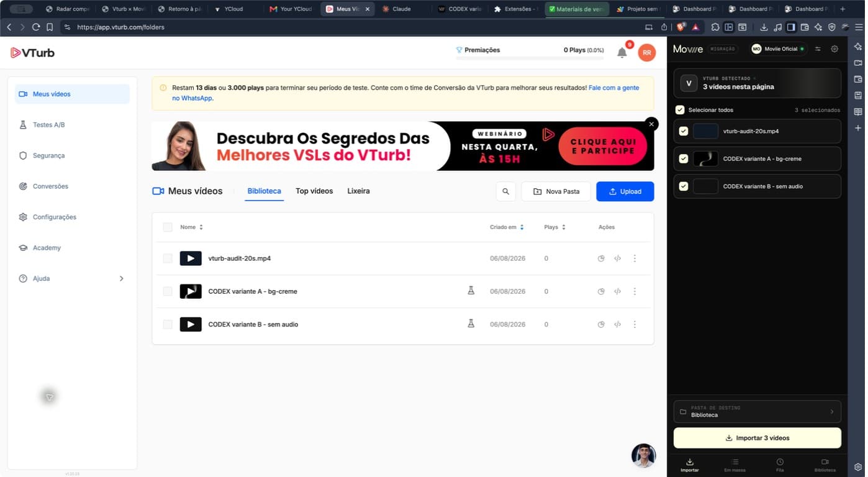Image resolution: width=868 pixels, height=477 pixels.
Task: Switch to Em massa tab in Moviie panel
Action: tap(735, 465)
